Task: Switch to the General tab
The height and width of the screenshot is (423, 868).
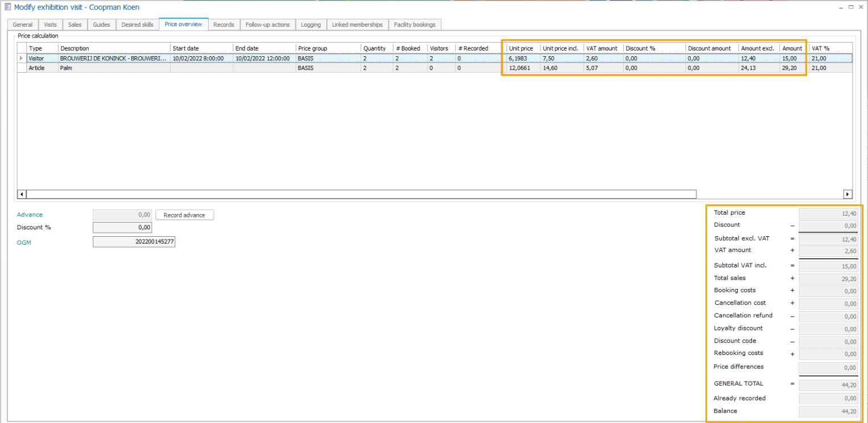Action: (23, 25)
